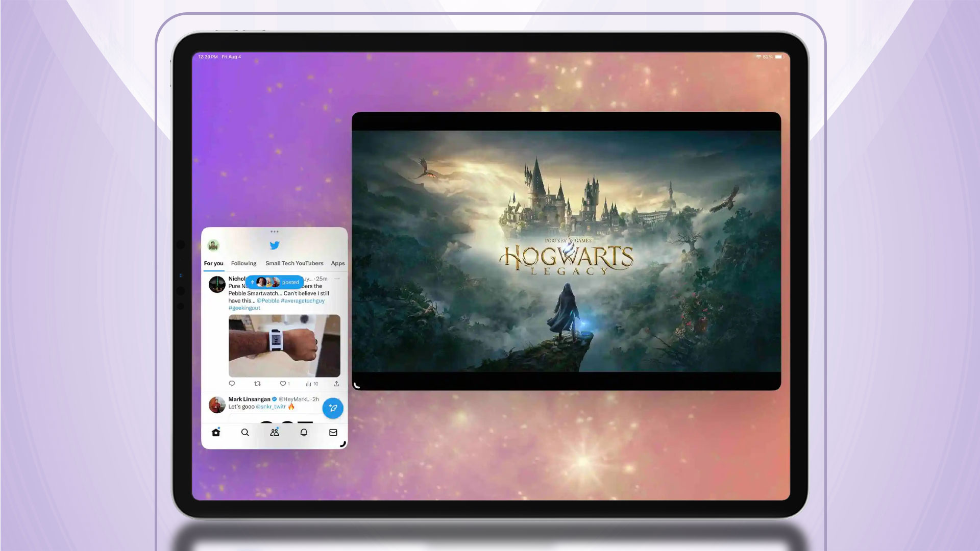
Task: Open Mark Linsangan's name in the feed
Action: click(249, 399)
